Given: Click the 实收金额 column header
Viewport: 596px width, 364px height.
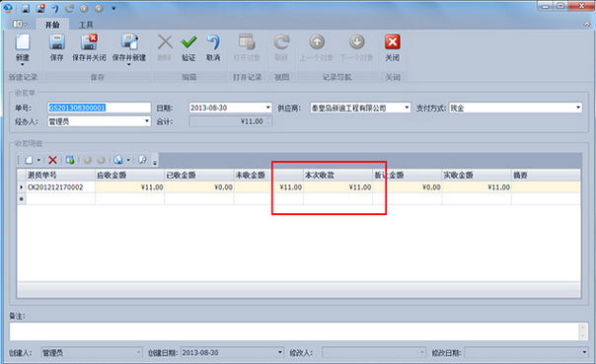Looking at the screenshot, I should [x=477, y=175].
